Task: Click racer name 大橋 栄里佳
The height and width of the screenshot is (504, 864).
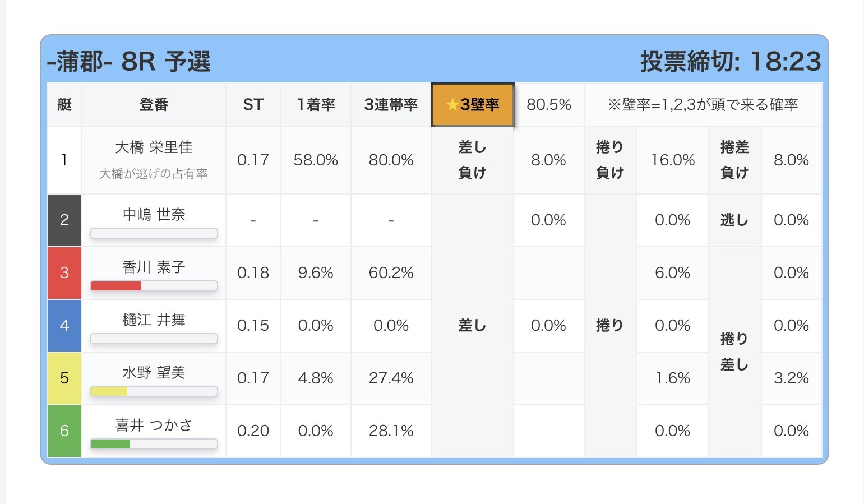Action: pos(154,147)
